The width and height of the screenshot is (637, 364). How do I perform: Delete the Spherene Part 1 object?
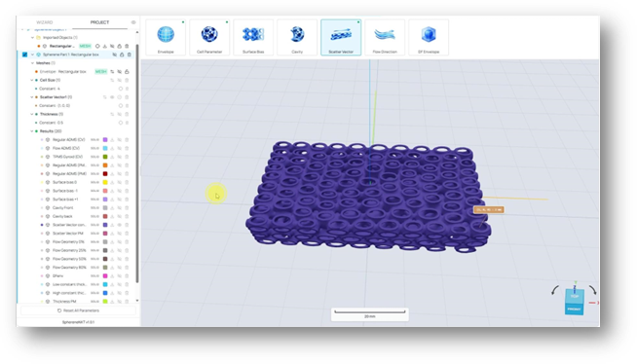pyautogui.click(x=130, y=55)
